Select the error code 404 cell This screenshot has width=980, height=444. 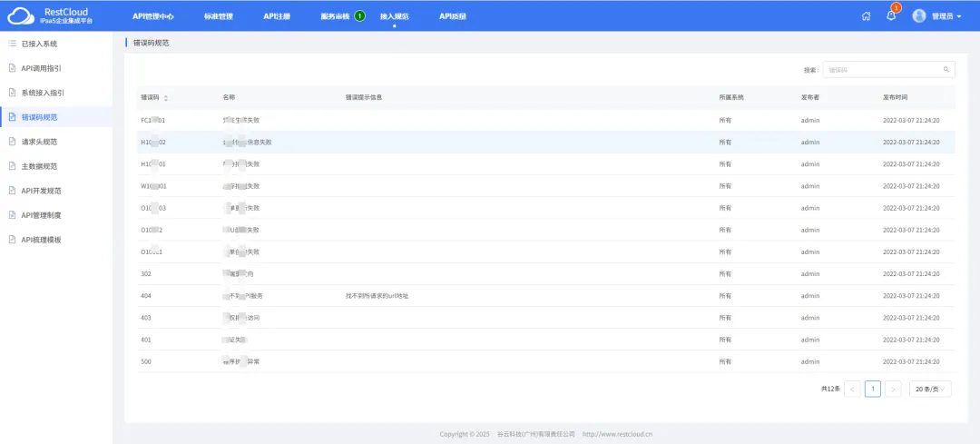point(147,296)
